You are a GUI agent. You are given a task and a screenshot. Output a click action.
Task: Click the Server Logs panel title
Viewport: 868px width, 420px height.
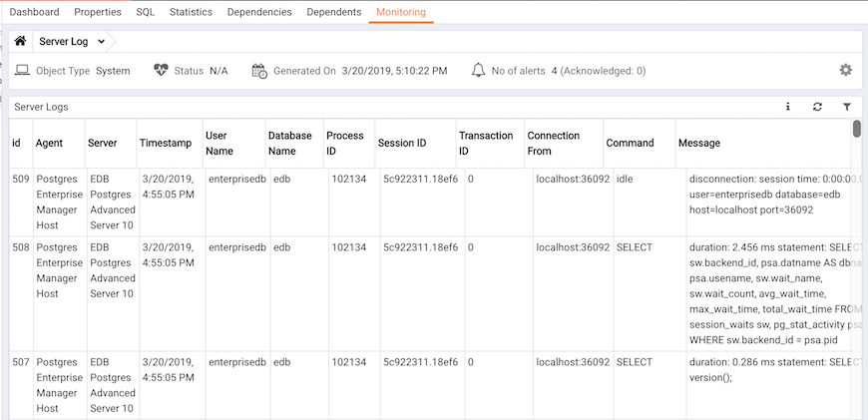tap(42, 107)
